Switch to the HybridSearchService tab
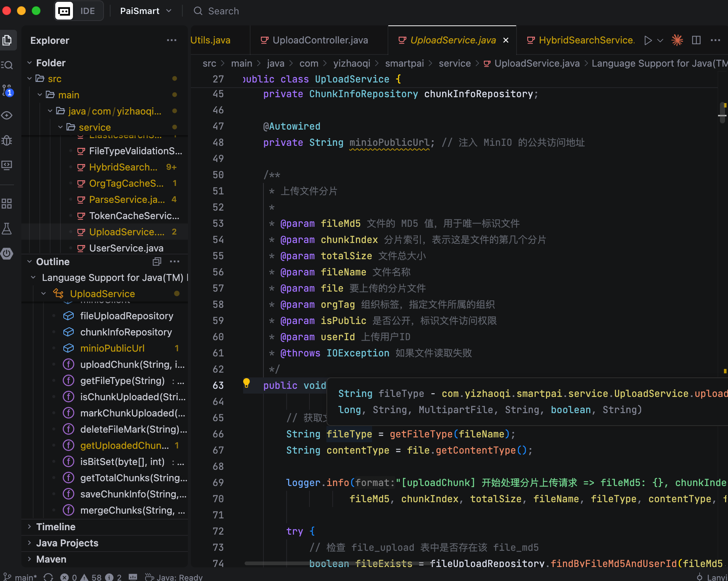The image size is (728, 581). pyautogui.click(x=586, y=40)
